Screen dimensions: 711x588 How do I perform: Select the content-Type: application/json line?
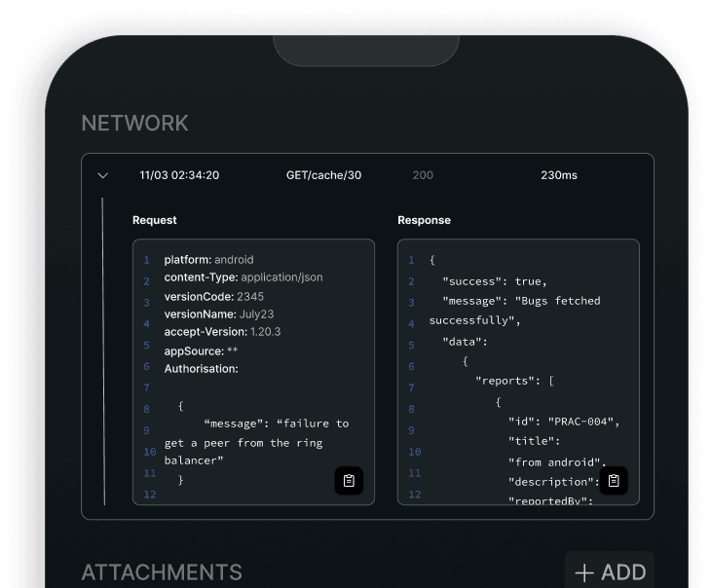(x=243, y=277)
